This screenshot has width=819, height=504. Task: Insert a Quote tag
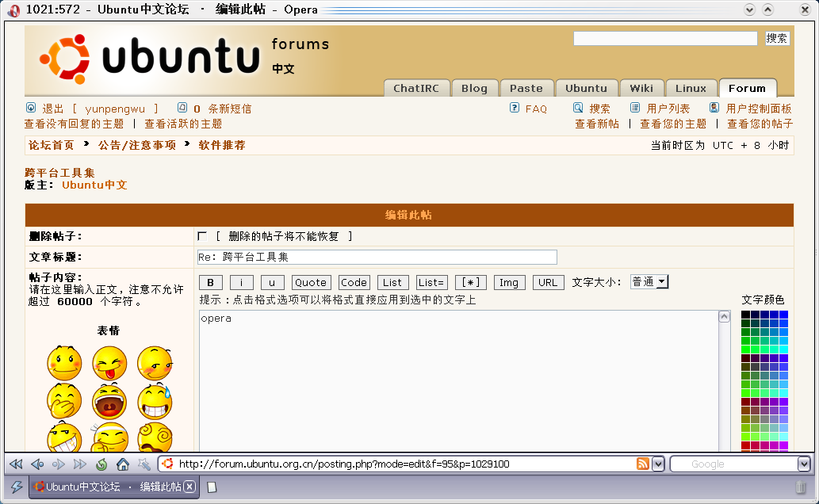(311, 283)
